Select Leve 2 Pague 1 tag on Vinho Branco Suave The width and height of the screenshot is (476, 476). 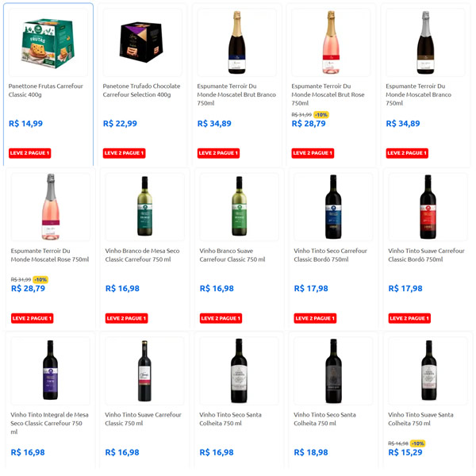(x=221, y=318)
